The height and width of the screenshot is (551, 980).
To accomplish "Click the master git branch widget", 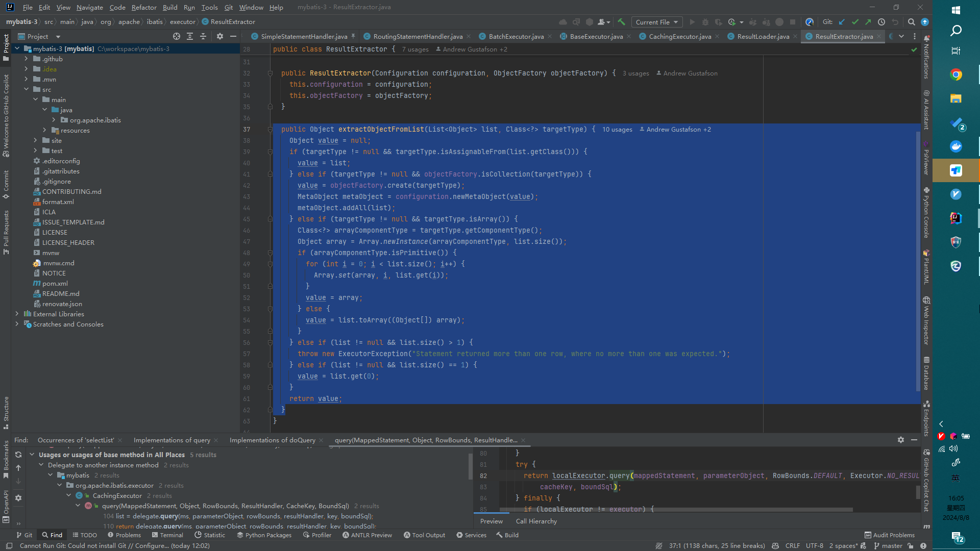I will click(x=888, y=546).
